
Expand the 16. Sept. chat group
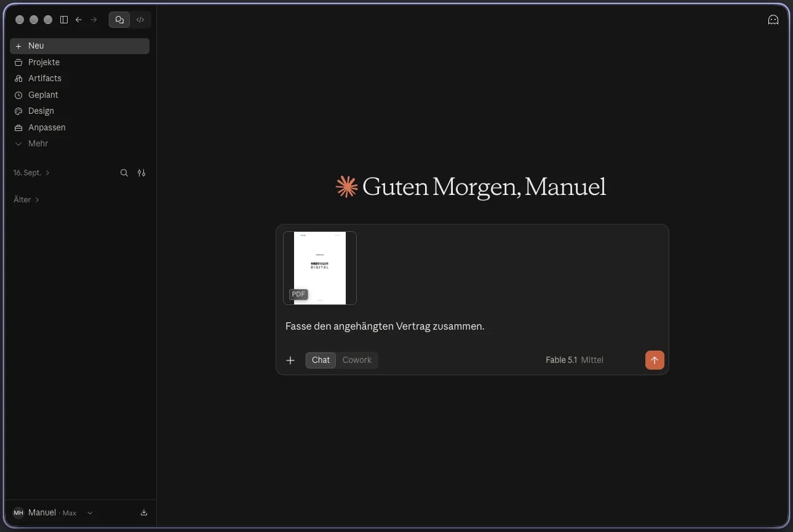(x=31, y=173)
